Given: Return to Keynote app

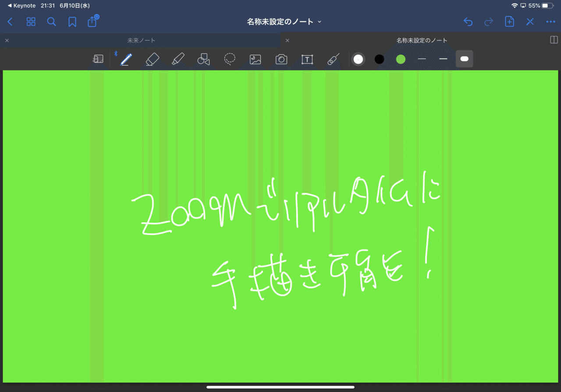Looking at the screenshot, I should coord(21,6).
